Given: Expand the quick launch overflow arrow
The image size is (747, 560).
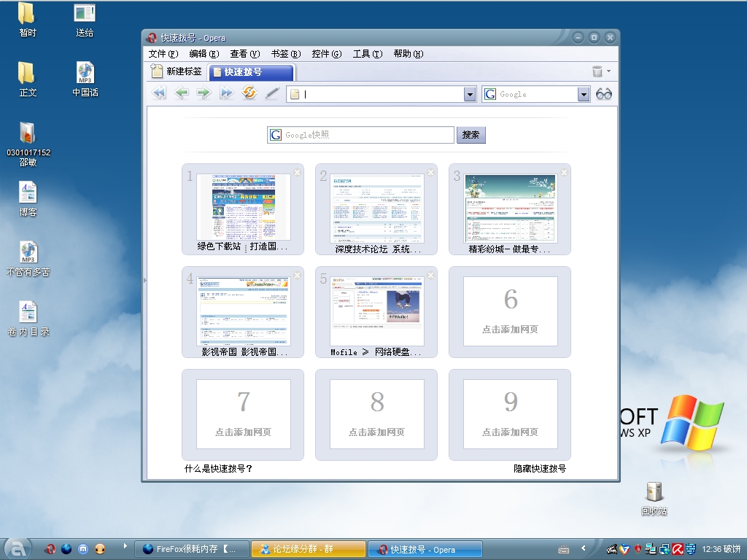Looking at the screenshot, I should (x=125, y=545).
